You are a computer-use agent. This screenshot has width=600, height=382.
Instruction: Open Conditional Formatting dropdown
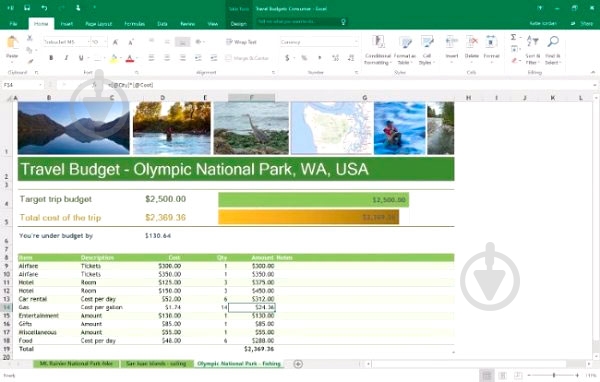tap(378, 50)
